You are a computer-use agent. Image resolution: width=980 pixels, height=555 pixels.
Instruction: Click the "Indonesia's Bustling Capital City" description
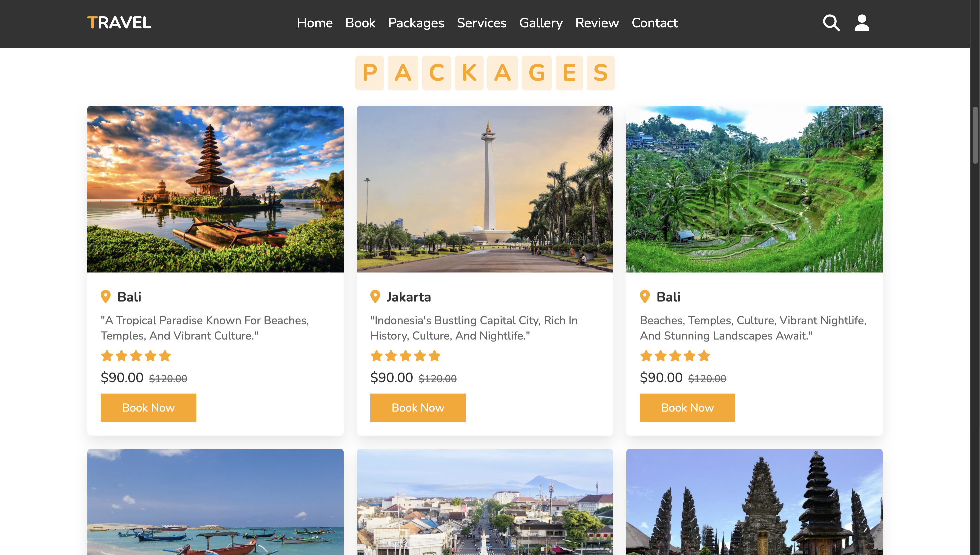pos(474,328)
